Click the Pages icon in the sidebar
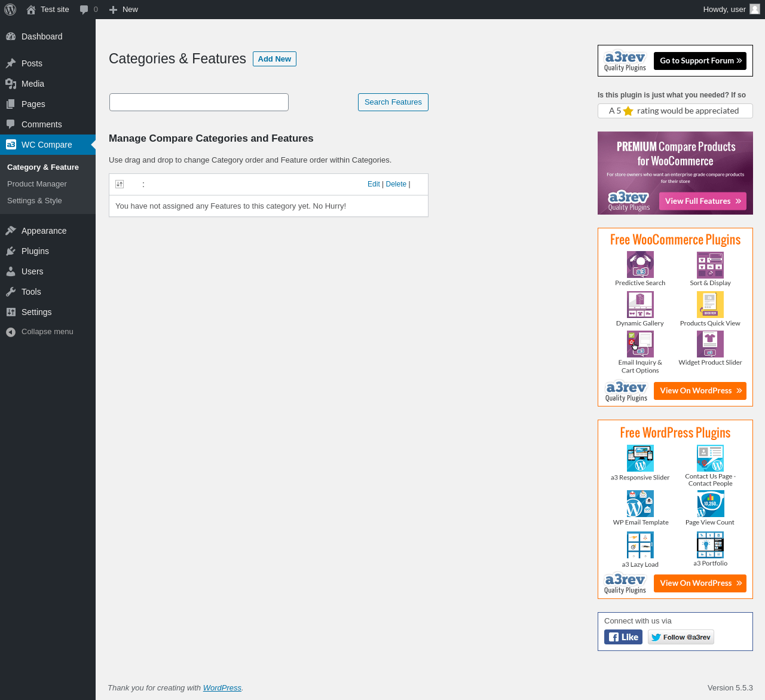 coord(11,104)
